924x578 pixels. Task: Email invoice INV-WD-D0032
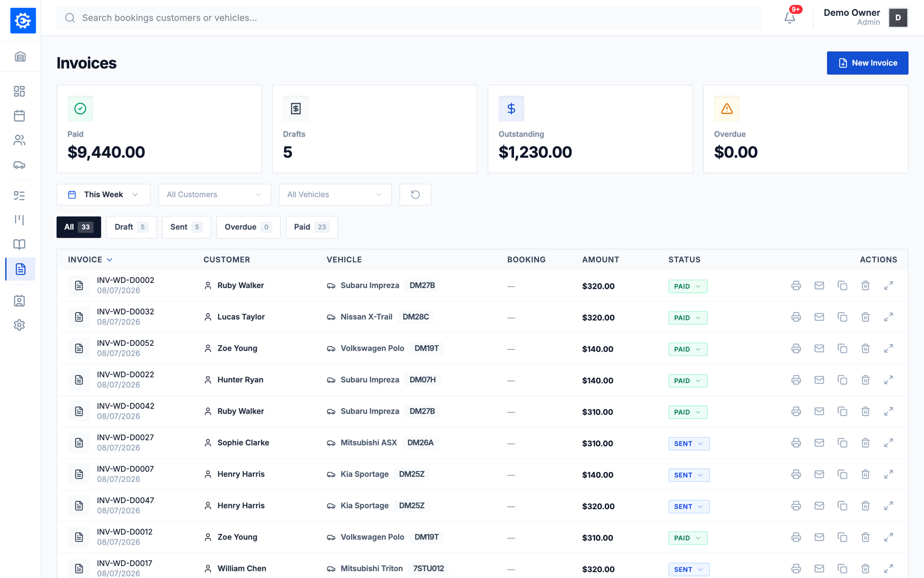pyautogui.click(x=819, y=317)
